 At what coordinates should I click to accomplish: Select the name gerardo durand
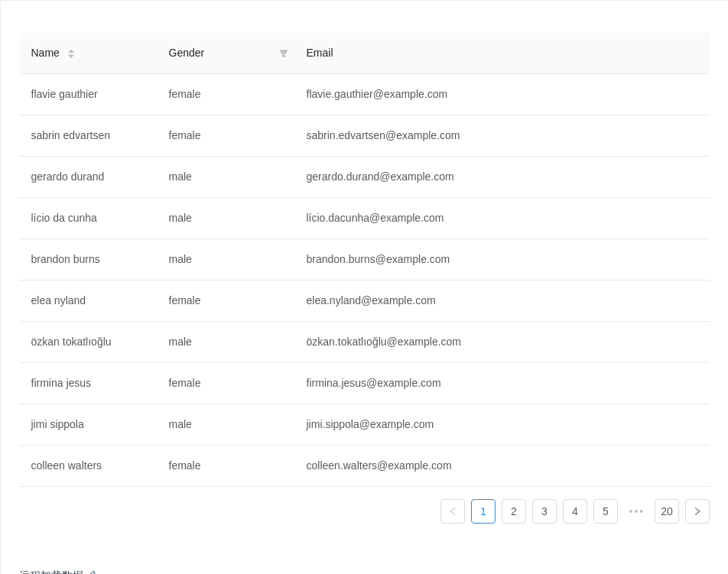click(x=67, y=177)
